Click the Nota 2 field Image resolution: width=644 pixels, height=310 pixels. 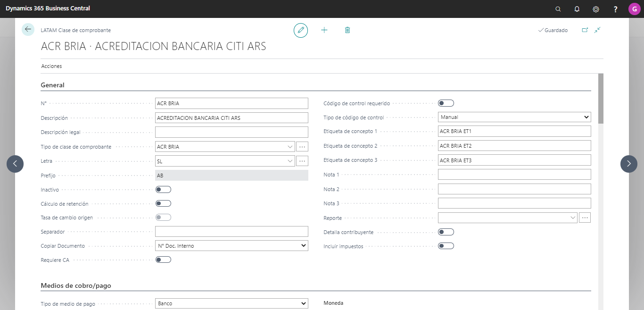point(514,189)
